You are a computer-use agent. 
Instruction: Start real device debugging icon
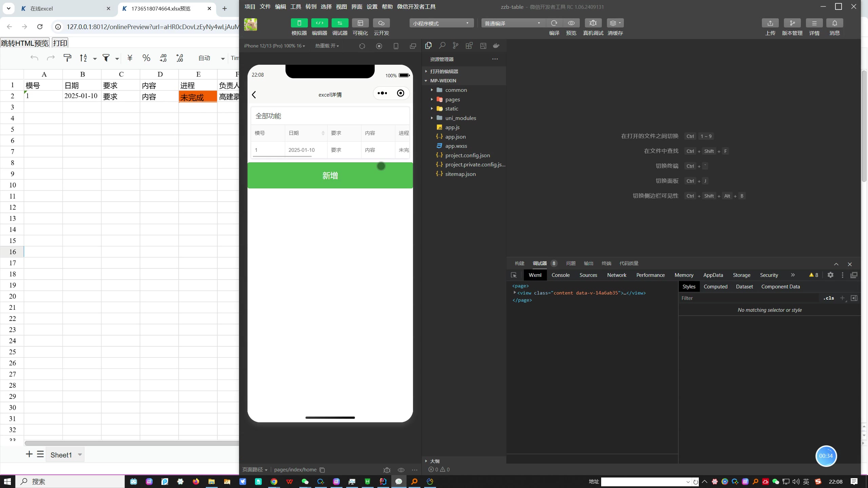pos(593,23)
